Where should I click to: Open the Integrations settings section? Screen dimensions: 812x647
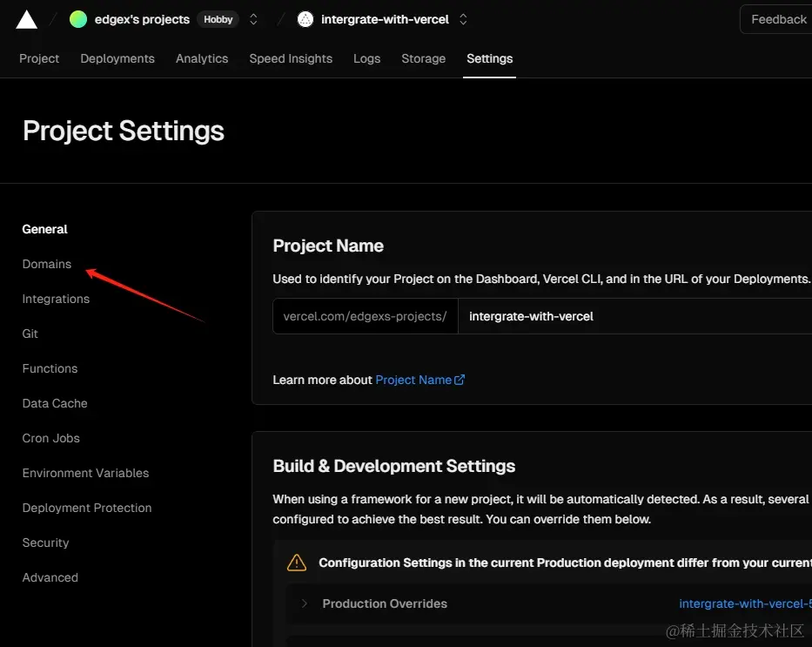56,299
